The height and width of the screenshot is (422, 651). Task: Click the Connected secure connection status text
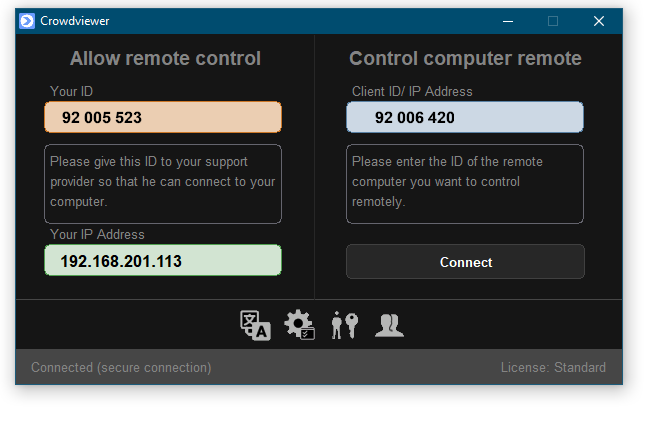click(121, 368)
